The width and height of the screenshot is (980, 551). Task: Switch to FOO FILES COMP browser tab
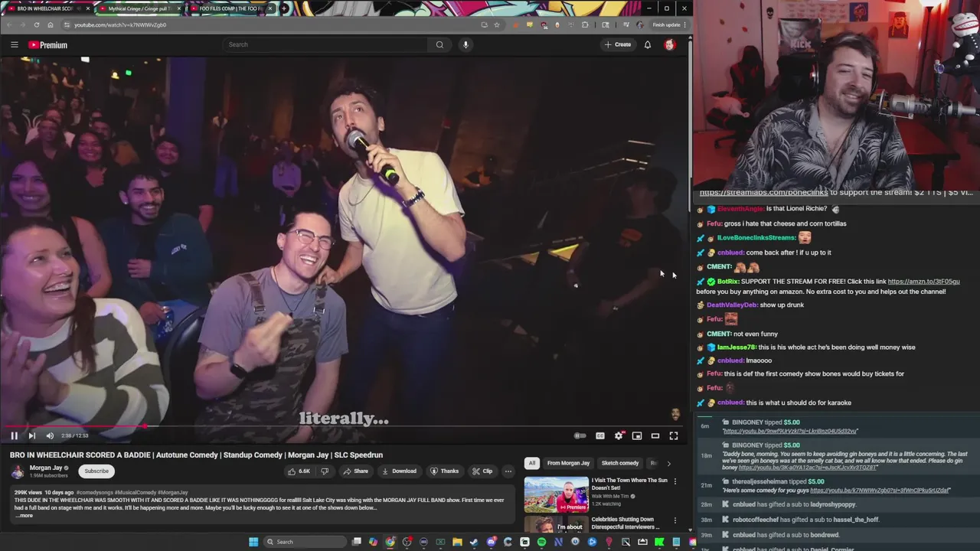(230, 8)
